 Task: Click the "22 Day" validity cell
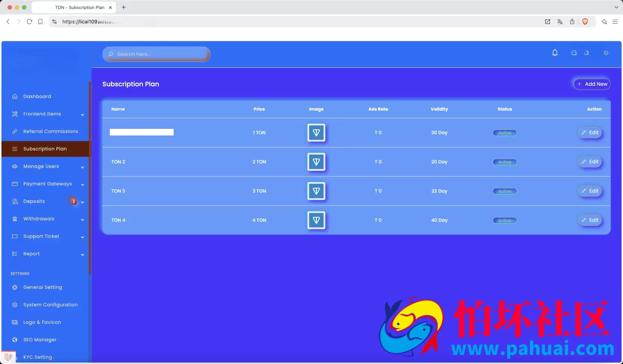pyautogui.click(x=439, y=191)
